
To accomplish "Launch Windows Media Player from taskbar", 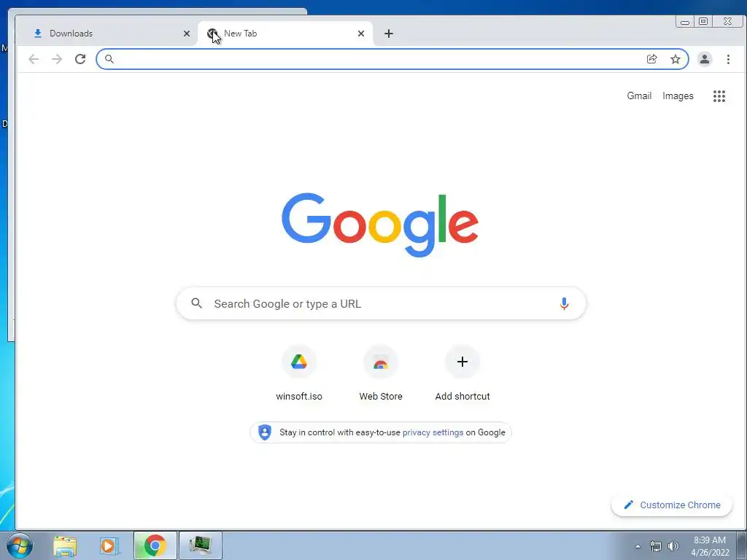I will click(109, 545).
